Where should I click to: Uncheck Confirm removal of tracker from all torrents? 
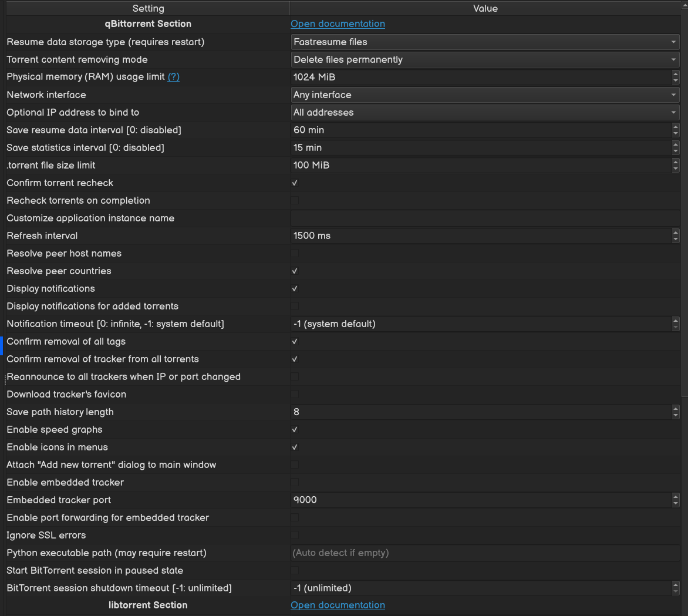[x=295, y=359]
